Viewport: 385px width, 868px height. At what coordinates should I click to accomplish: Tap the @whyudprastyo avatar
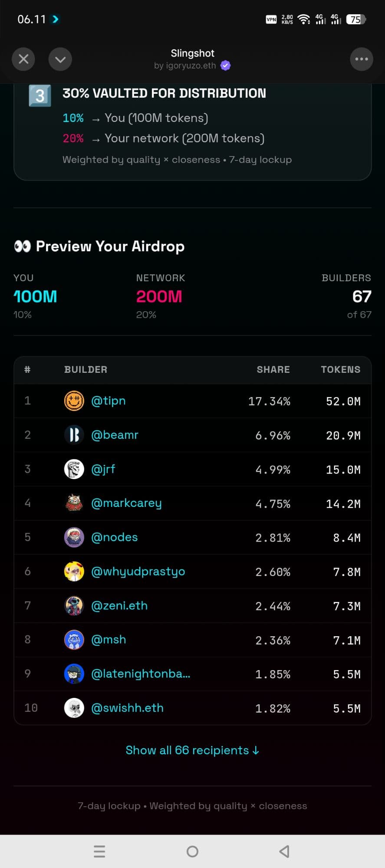pos(74,572)
